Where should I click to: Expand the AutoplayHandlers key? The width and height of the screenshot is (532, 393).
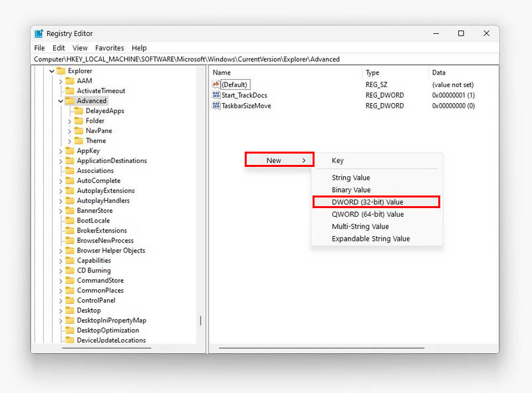tap(61, 201)
